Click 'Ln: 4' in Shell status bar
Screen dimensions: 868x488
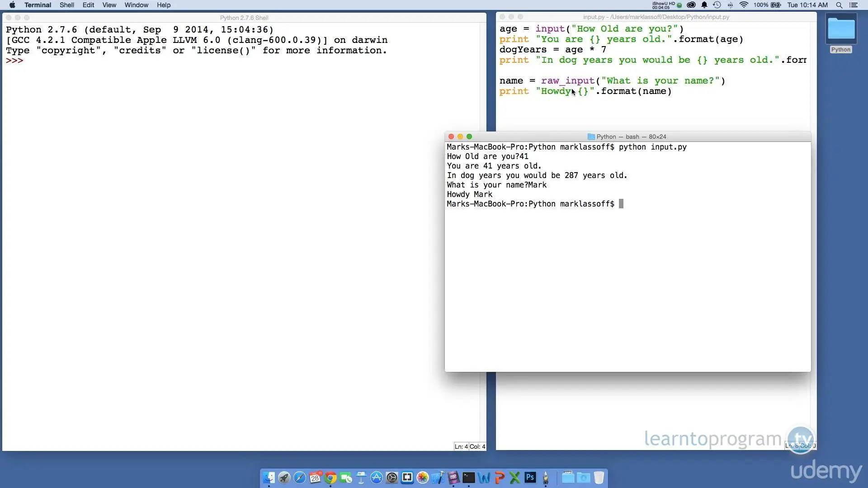(x=461, y=446)
